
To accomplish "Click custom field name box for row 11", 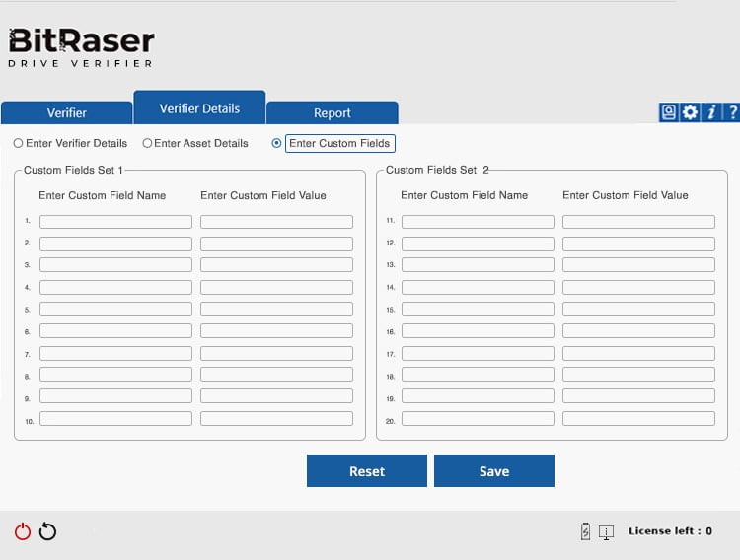I will (478, 222).
